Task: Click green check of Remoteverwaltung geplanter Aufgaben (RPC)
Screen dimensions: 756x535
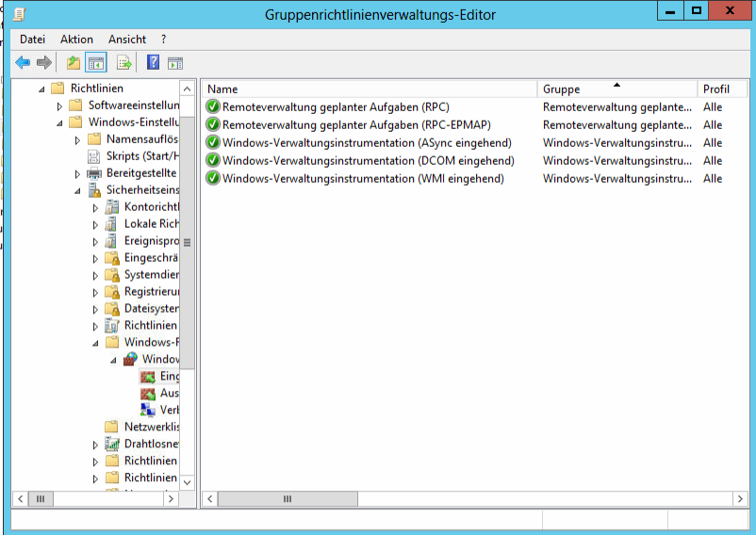Action: [x=213, y=107]
